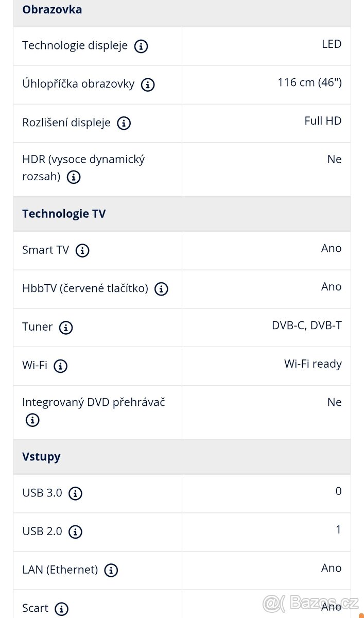The image size is (364, 618).
Task: Select the DVB-C, DVB-T tuner value
Action: (x=306, y=324)
